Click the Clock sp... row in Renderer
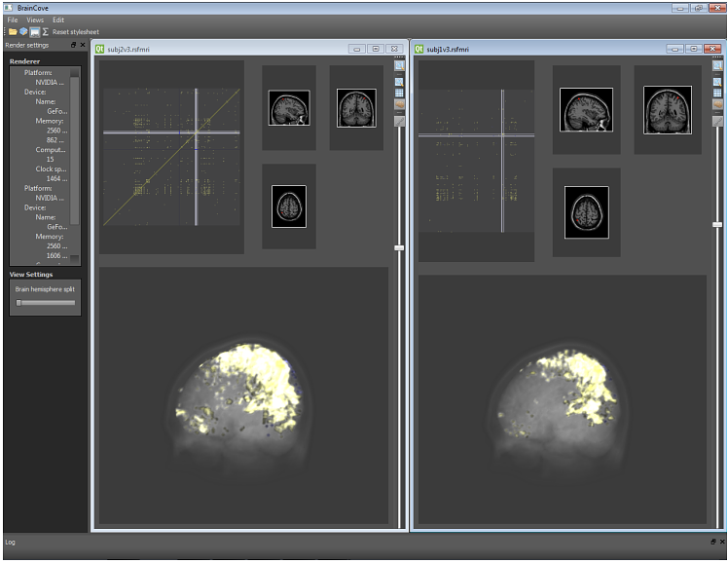Screen dimensions: 728x563 click(x=51, y=169)
